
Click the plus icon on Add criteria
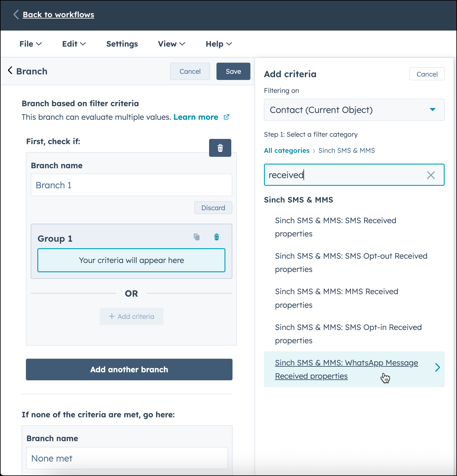tap(111, 316)
